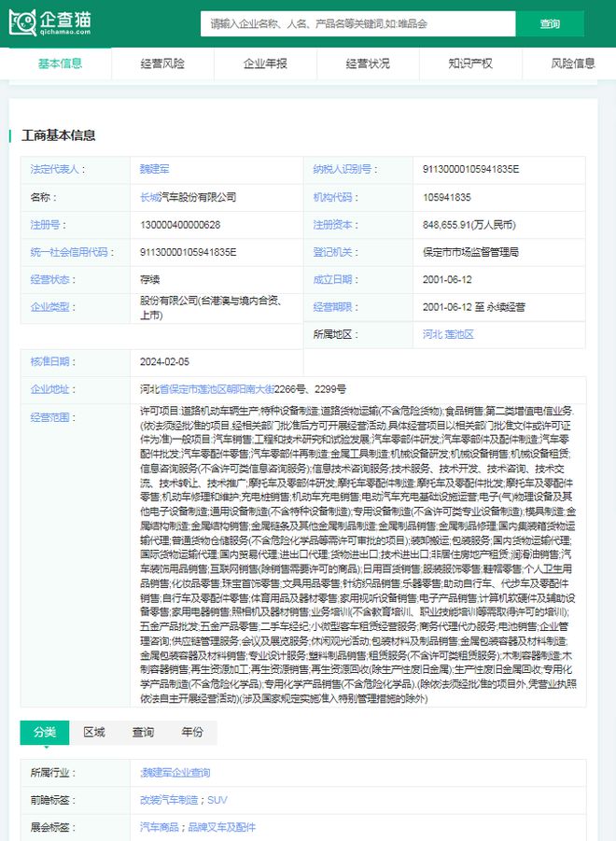Click approval date 2024-02-05
The image size is (616, 841).
tap(164, 361)
